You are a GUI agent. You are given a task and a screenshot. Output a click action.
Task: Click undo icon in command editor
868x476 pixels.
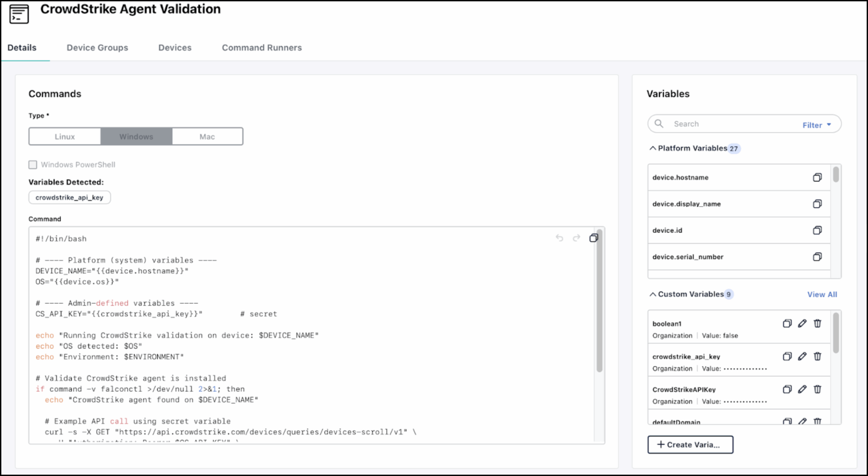click(x=559, y=238)
